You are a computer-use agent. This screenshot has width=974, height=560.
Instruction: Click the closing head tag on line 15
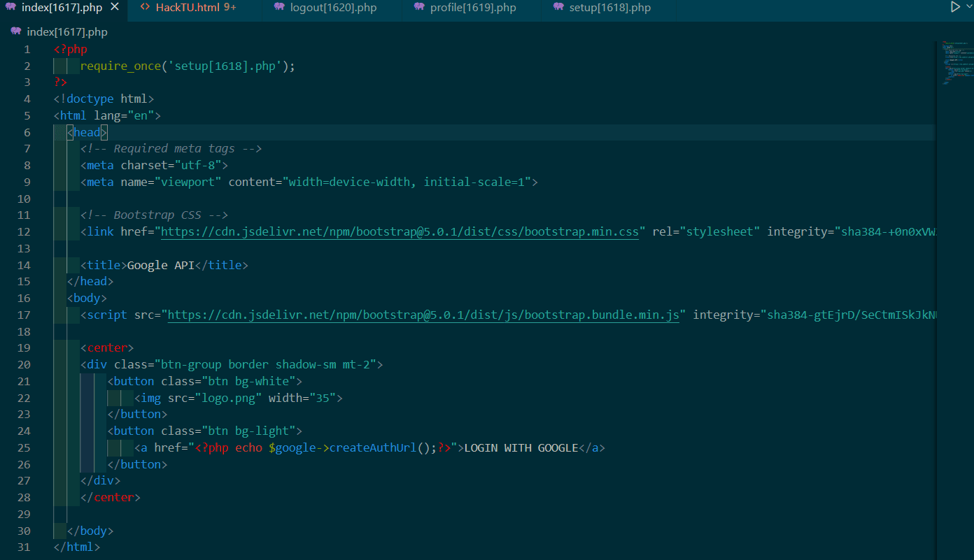click(90, 281)
